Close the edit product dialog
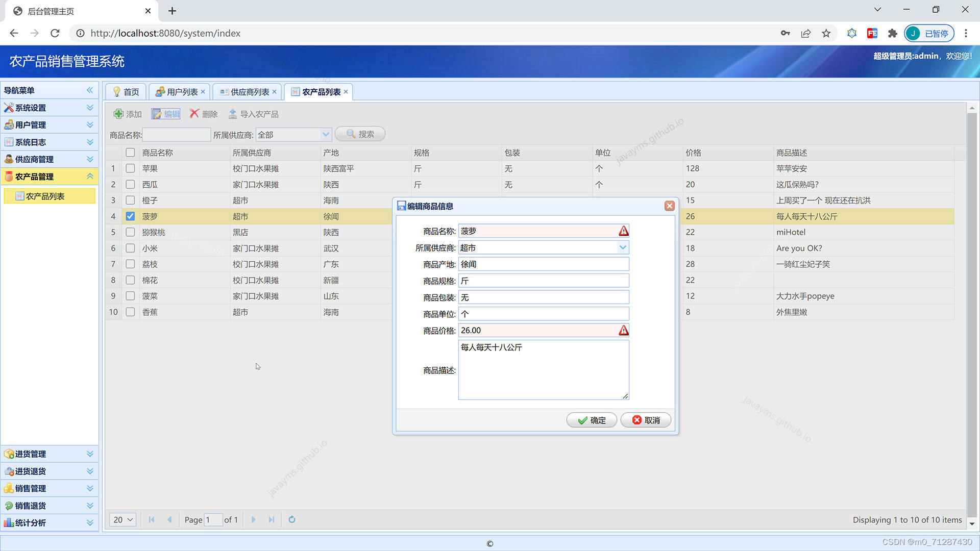This screenshot has width=980, height=551. coord(669,206)
